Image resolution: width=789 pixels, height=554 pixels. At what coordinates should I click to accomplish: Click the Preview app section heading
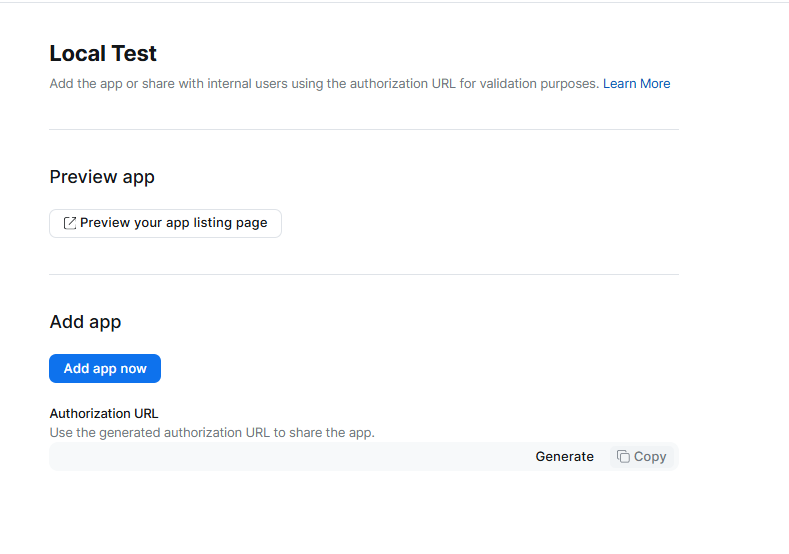(x=102, y=177)
